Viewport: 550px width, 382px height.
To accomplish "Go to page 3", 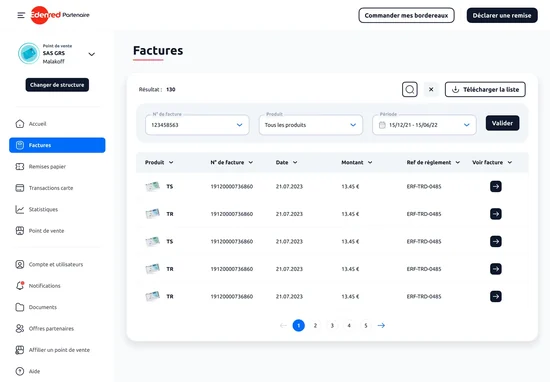I will click(332, 326).
